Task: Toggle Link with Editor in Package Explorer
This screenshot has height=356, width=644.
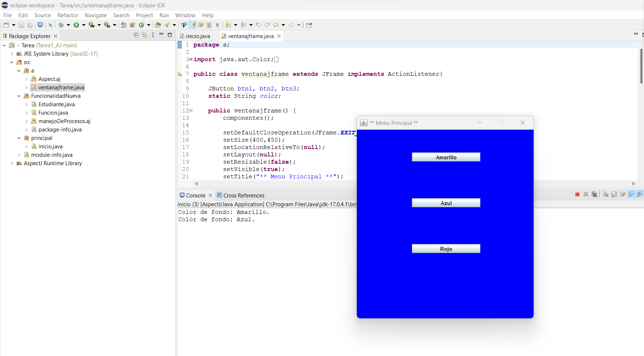Action: click(144, 35)
